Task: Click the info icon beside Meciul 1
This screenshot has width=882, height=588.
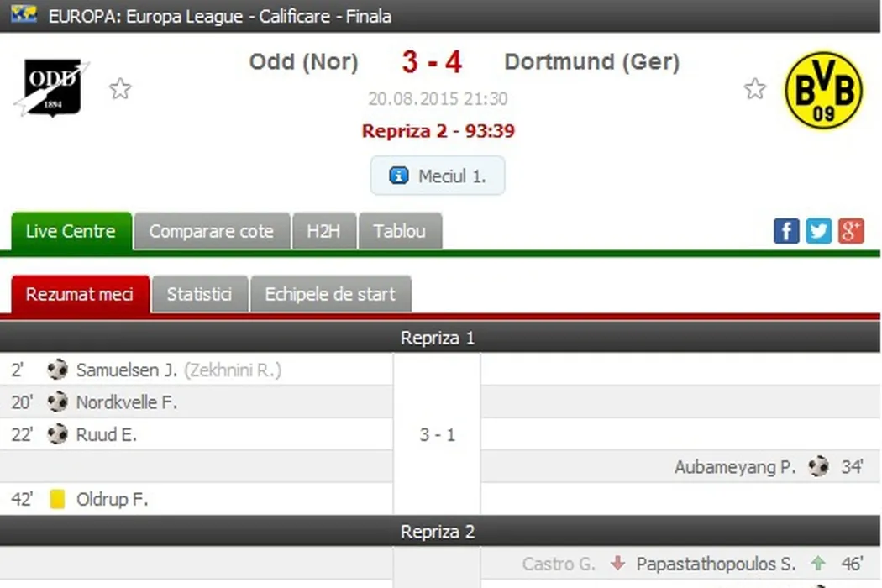Action: (x=399, y=176)
